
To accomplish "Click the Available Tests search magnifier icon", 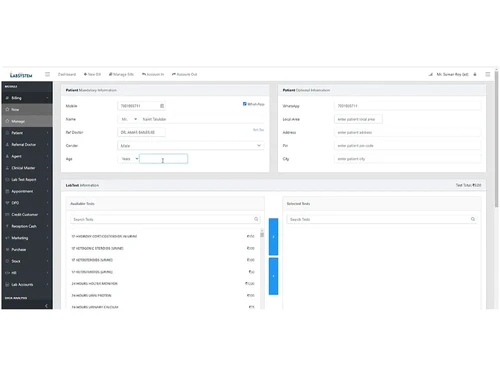I will pos(256,219).
